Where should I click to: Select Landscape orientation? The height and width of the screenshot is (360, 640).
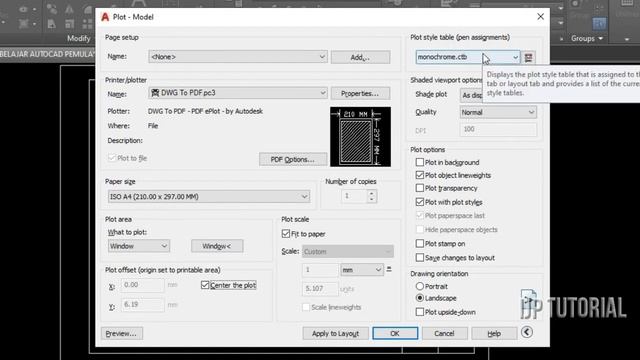click(420, 298)
